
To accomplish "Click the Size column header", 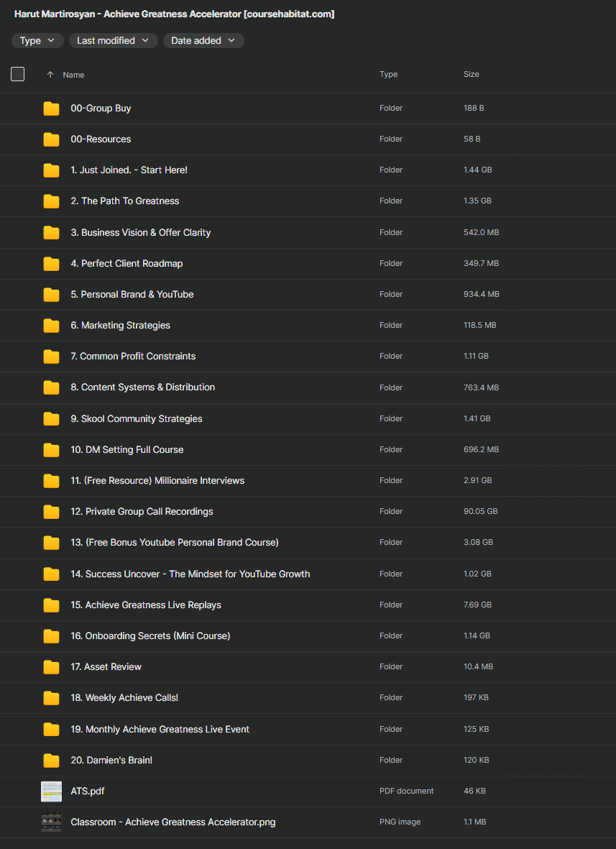I will tap(472, 75).
